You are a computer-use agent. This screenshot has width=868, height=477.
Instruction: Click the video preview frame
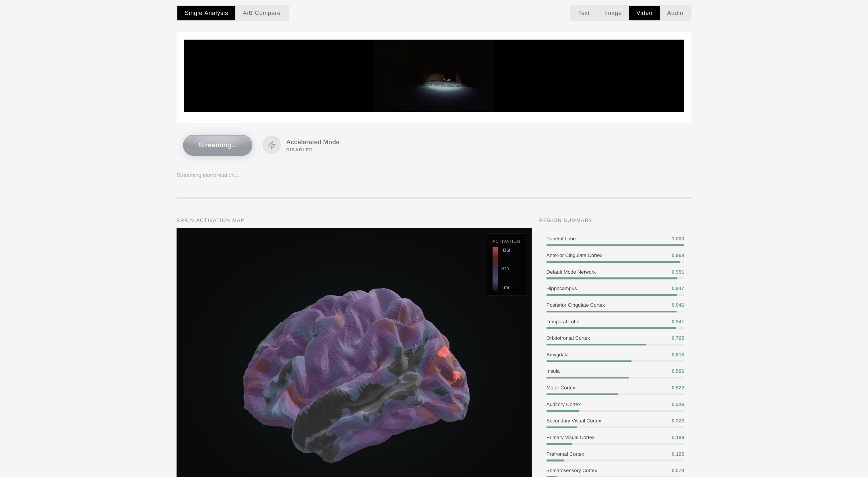(434, 76)
